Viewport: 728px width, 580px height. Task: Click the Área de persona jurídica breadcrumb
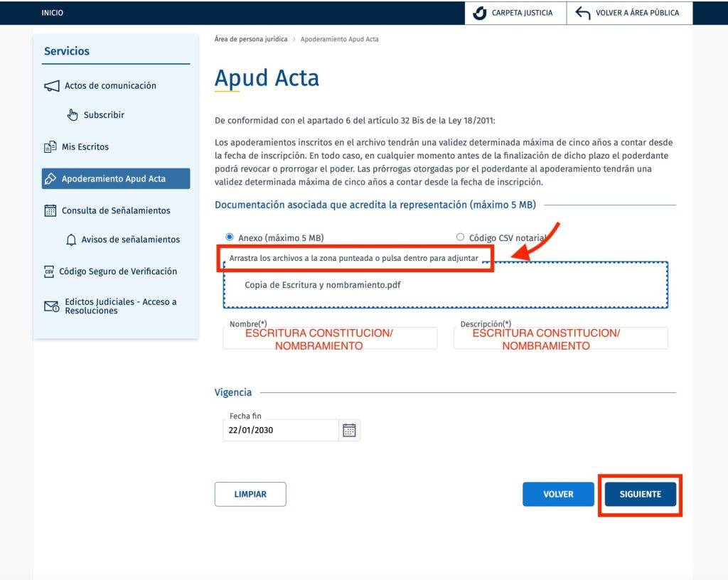click(250, 39)
